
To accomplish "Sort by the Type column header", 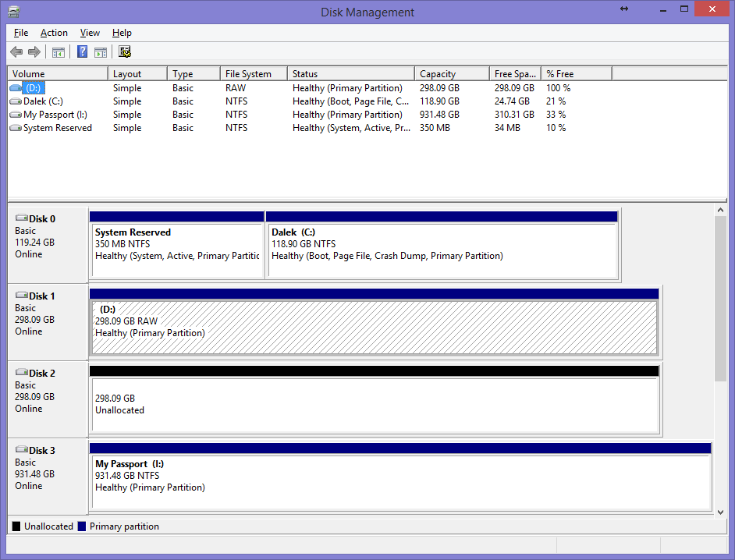I will tap(194, 74).
